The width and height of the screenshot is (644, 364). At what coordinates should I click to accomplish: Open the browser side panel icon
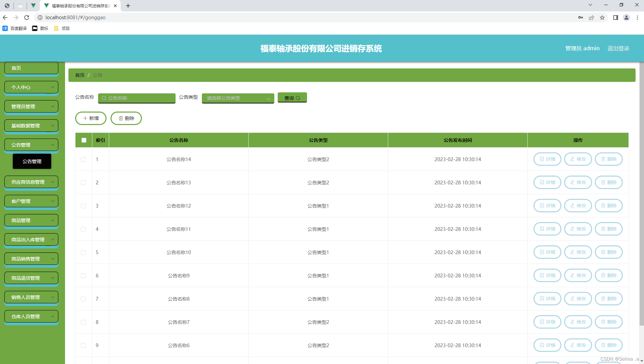pyautogui.click(x=616, y=18)
